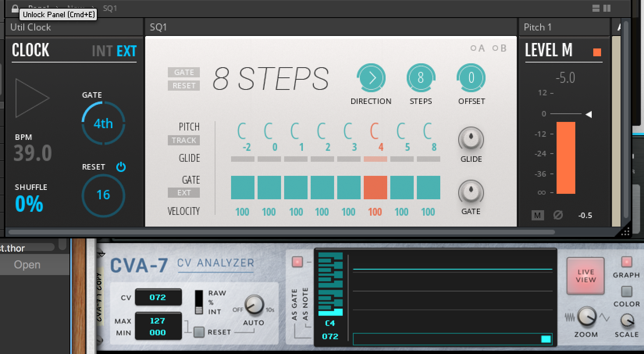Click the DIRECTION arrow knob
The width and height of the screenshot is (644, 354).
pyautogui.click(x=371, y=78)
